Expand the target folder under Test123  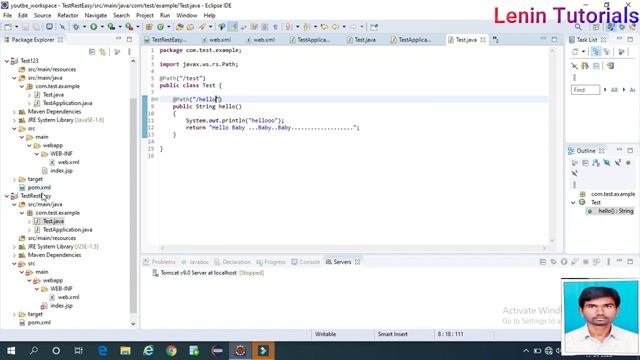tap(14, 179)
